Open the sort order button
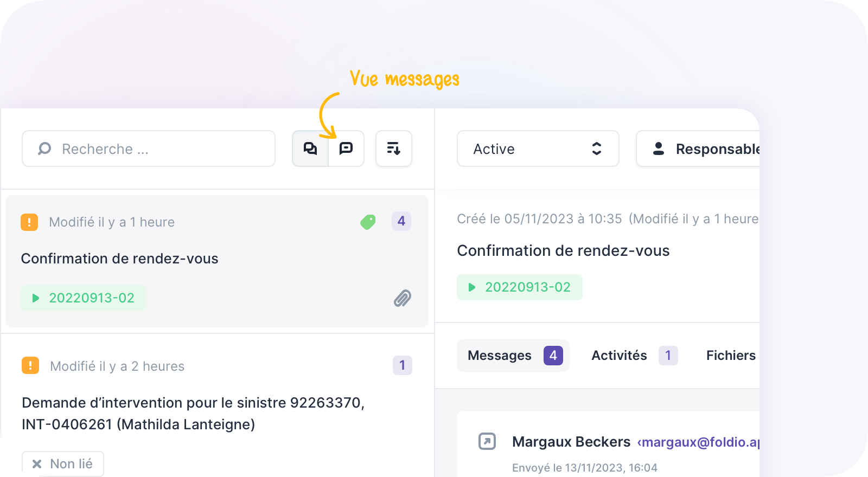Viewport: 868px width, 477px height. (394, 149)
